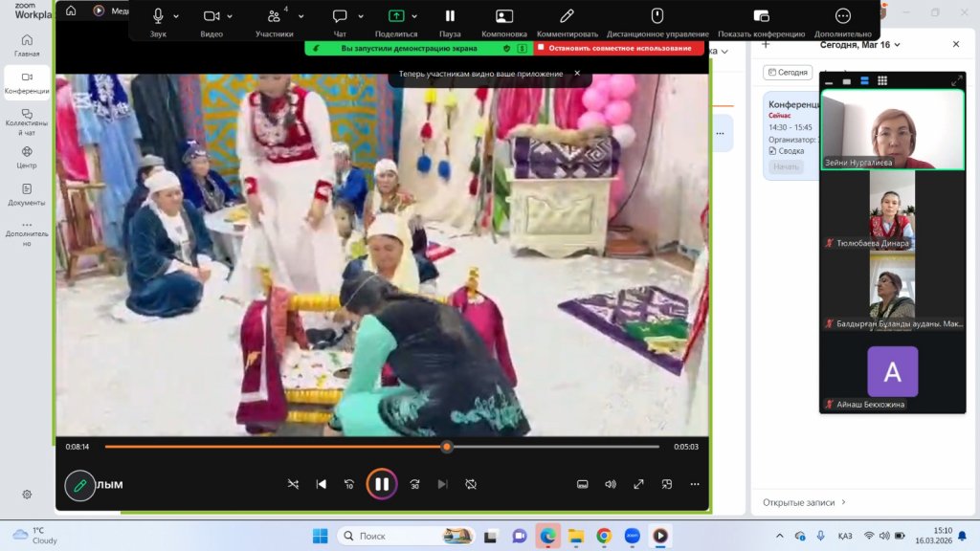
Task: Expand the Звук audio options arrow
Action: point(176,16)
